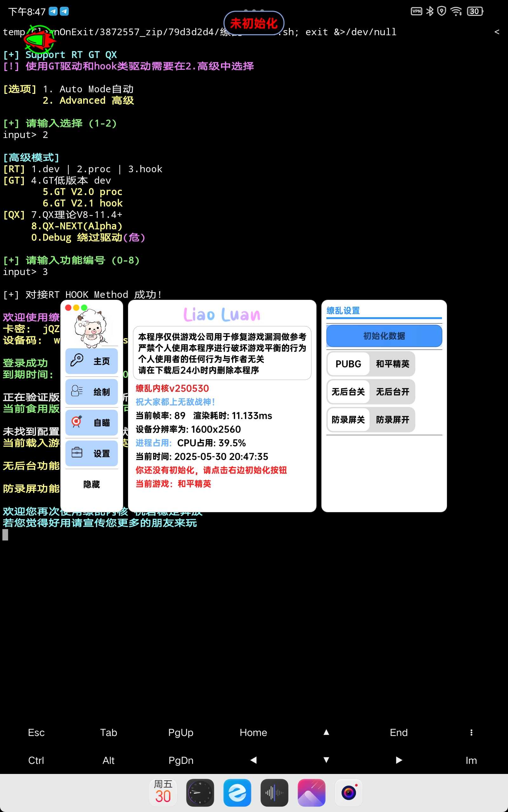Viewport: 508px width, 812px height.
Task: Tap the Tab key in the terminal key bar
Action: pos(109,732)
